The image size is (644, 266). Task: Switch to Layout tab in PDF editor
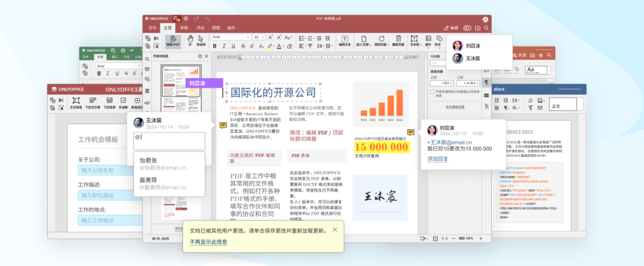click(x=184, y=28)
